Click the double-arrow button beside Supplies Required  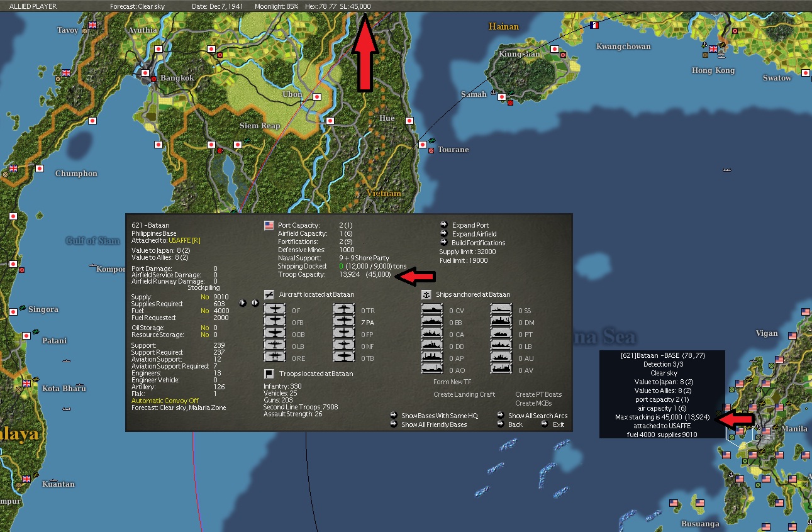click(x=255, y=302)
